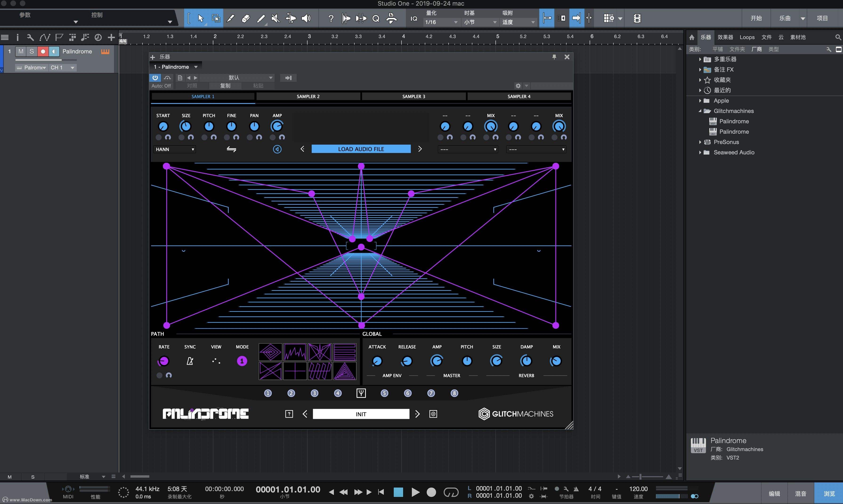Image resolution: width=843 pixels, height=504 pixels.
Task: Select the Arrow tool in toolbar
Action: (200, 18)
